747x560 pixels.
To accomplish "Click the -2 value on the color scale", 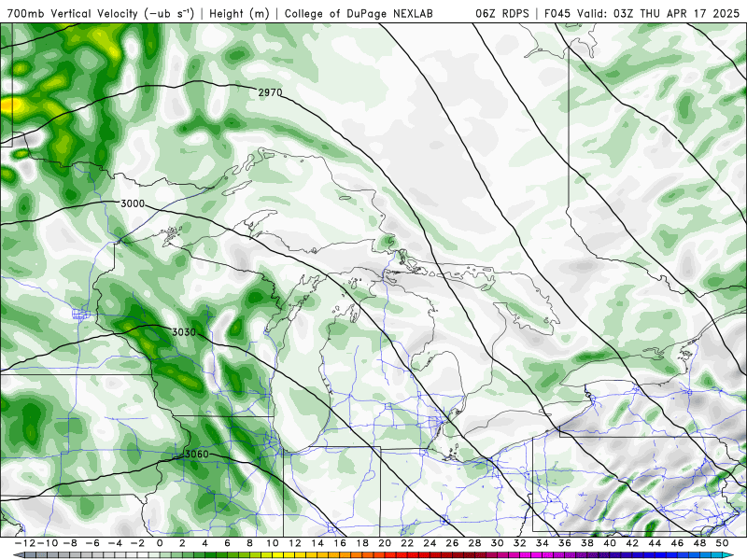I will 137,543.
